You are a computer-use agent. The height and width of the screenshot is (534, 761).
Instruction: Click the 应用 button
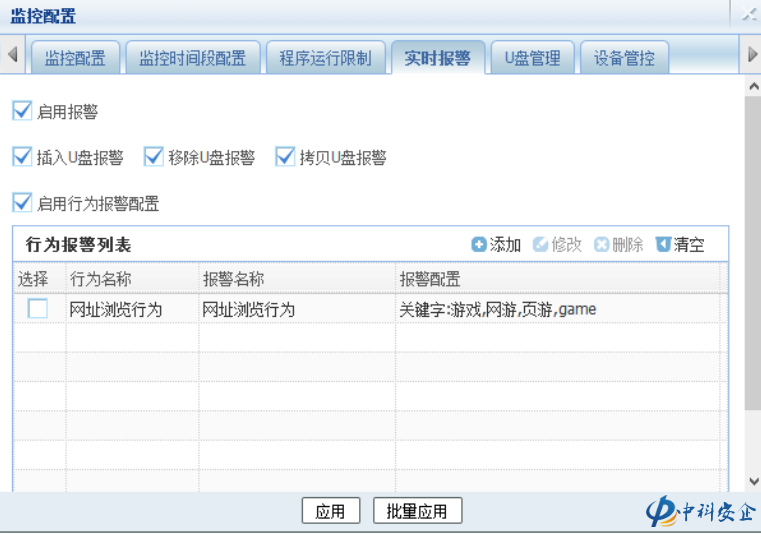pos(331,511)
